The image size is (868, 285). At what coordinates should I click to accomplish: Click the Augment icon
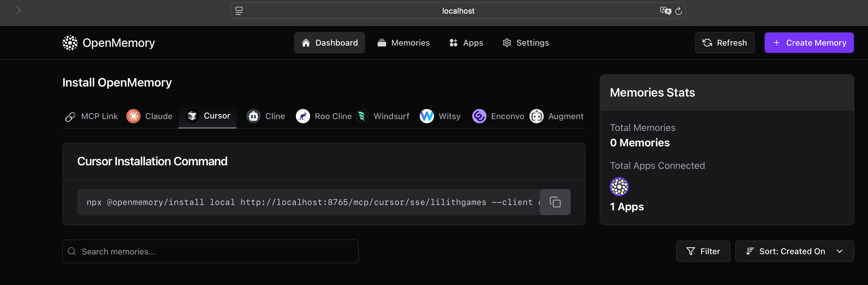(x=537, y=116)
